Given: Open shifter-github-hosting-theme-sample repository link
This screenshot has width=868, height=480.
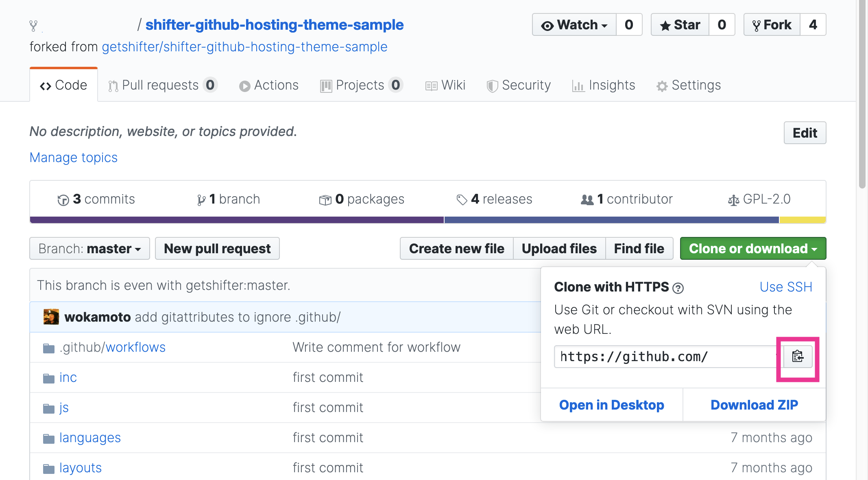Looking at the screenshot, I should click(275, 25).
